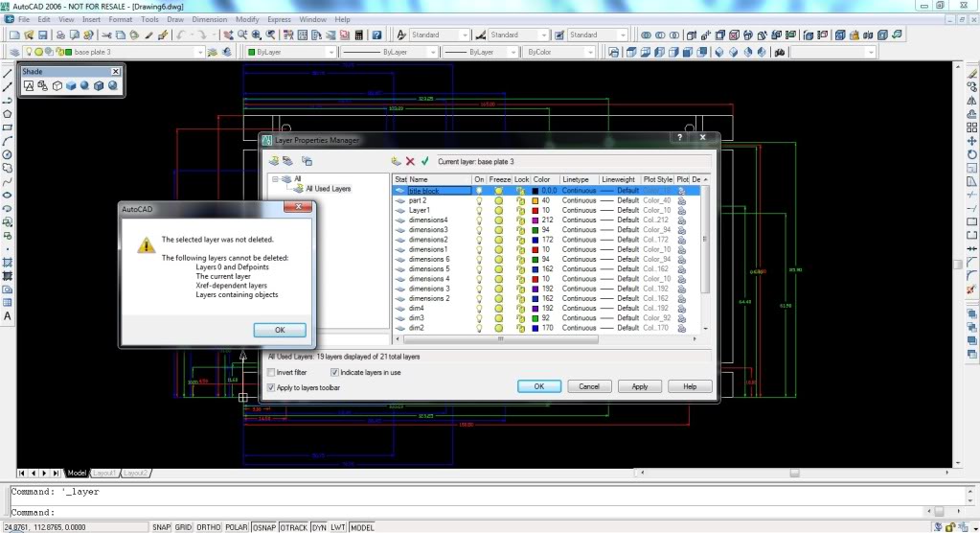This screenshot has height=533, width=980.
Task: Uncheck Apply to layers toolbar checkbox
Action: (x=271, y=387)
